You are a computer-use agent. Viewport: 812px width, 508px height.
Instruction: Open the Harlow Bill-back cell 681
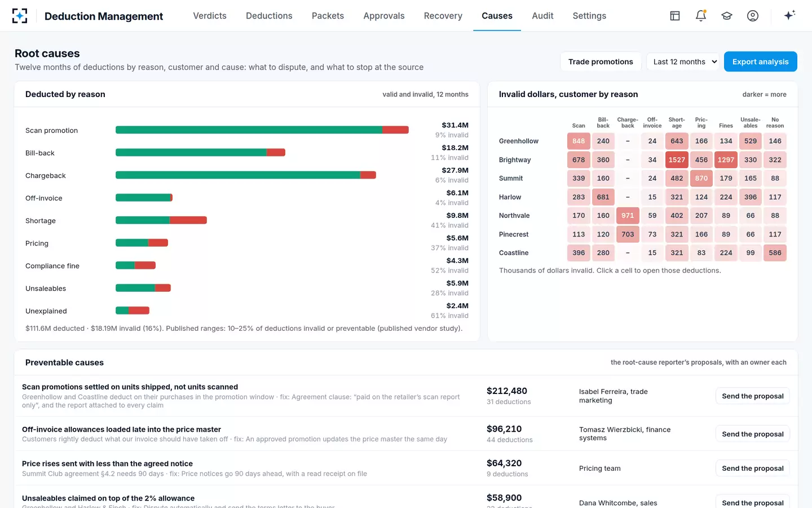[603, 197]
